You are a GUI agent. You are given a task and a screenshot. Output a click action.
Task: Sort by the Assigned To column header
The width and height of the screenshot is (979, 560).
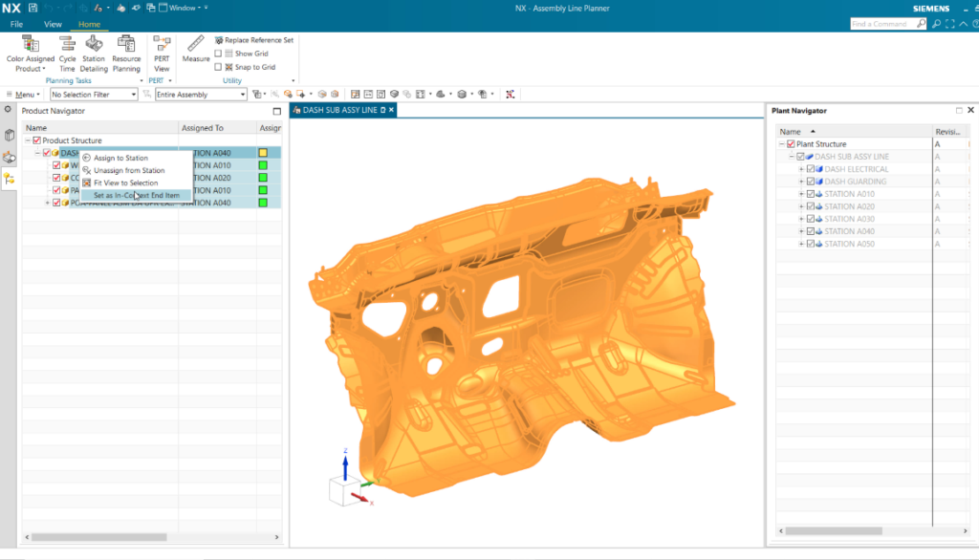click(x=217, y=128)
